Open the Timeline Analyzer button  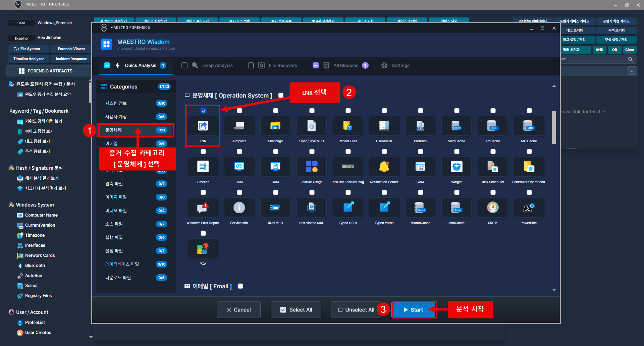[29, 59]
